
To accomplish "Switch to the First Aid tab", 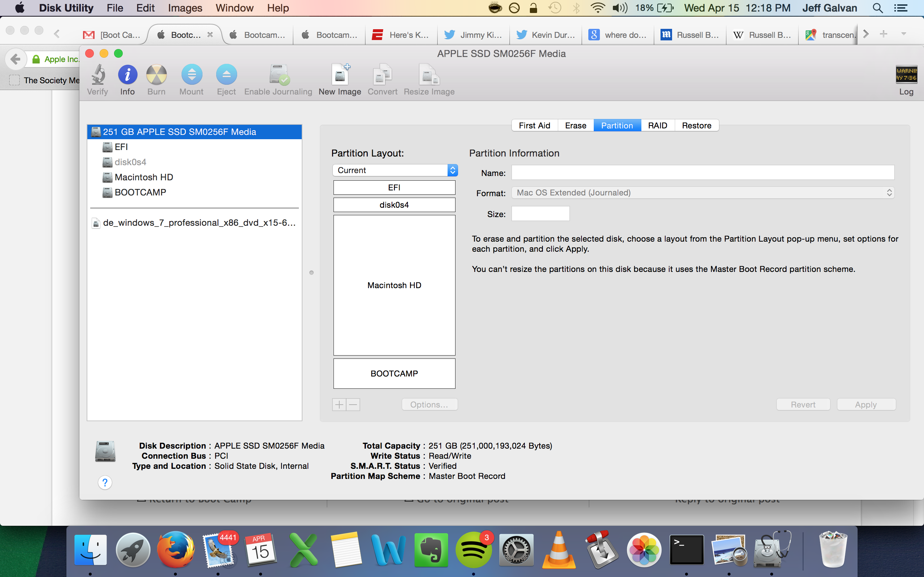I will tap(534, 125).
